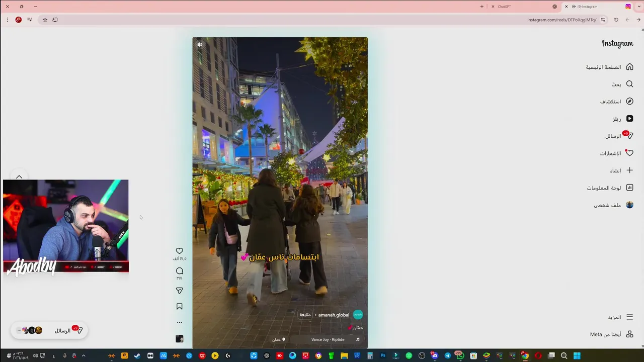
Task: Click the Instagram logo
Action: [617, 44]
